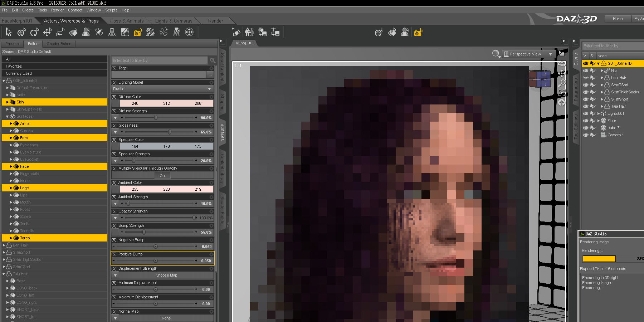
Task: Click the magnifier beside the surfaces filter
Action: coord(213,60)
